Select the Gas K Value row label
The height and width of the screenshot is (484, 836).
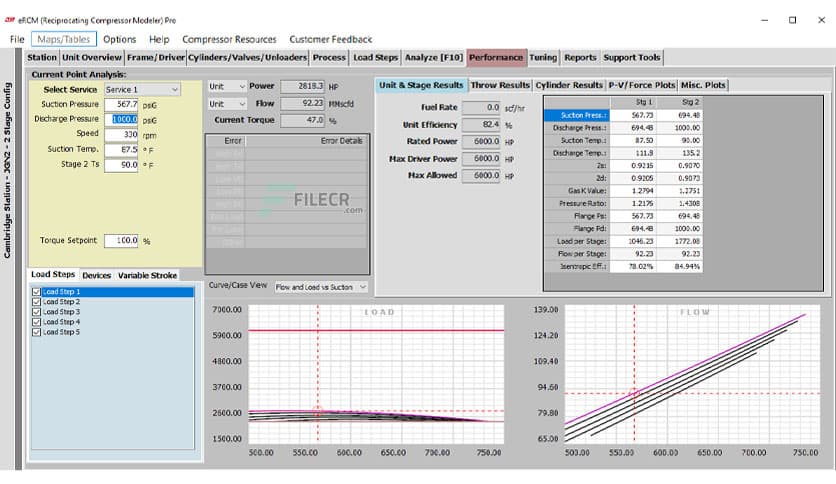(x=577, y=191)
